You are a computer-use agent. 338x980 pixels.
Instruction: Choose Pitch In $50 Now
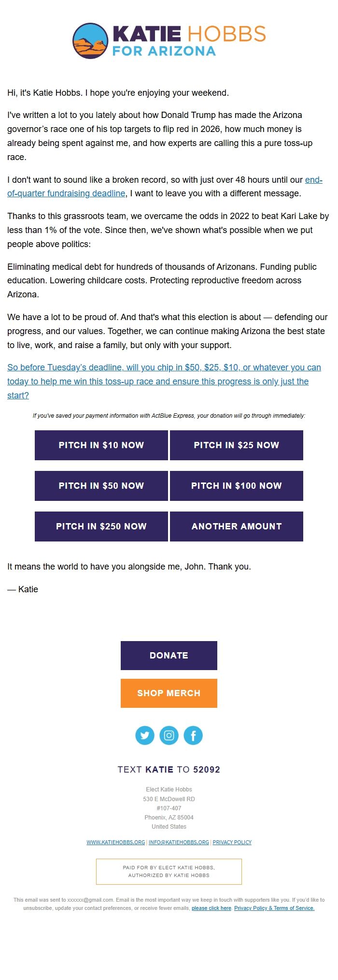coord(101,486)
